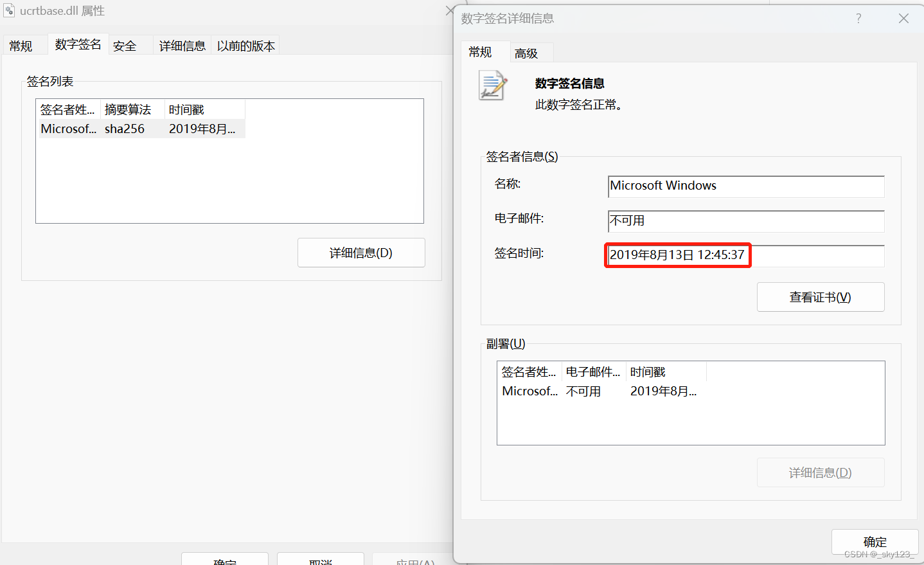The width and height of the screenshot is (924, 565).
Task: Close the 数字签名详细信息 dialog
Action: pos(903,19)
